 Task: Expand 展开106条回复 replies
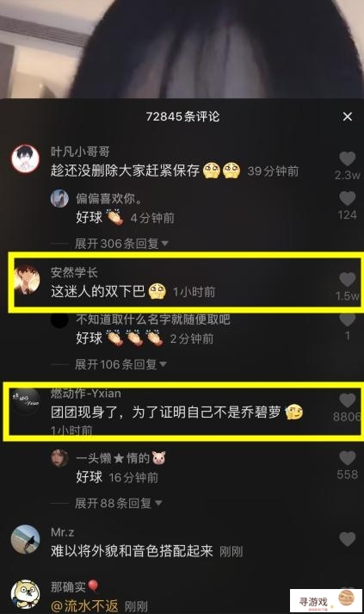pyautogui.click(x=120, y=364)
